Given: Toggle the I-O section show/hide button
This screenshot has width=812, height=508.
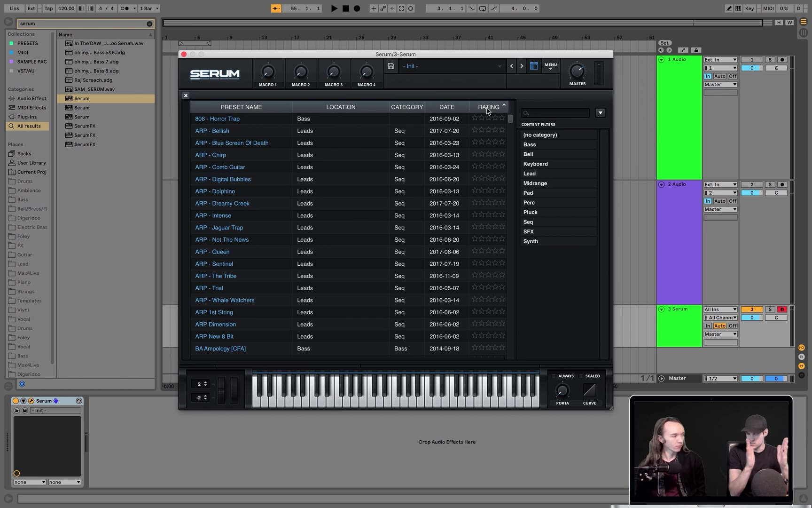Looking at the screenshot, I should coord(801,348).
